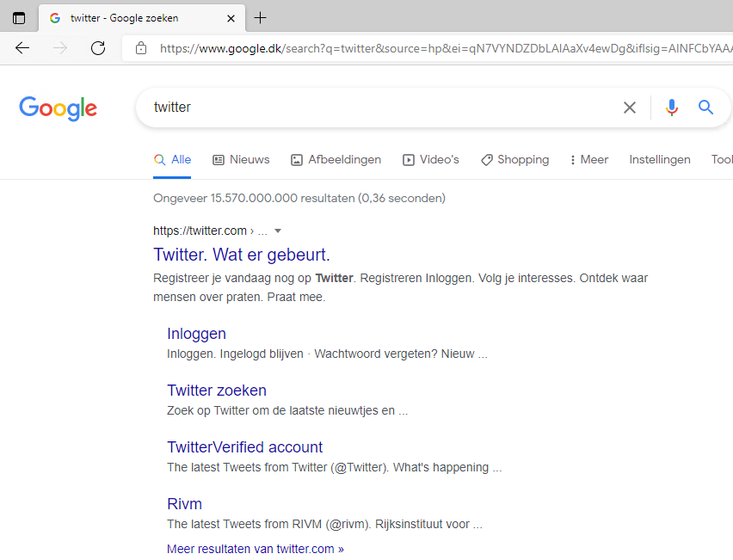
Task: Click the 'https://twitter.com' breadcrumb text
Action: (200, 231)
